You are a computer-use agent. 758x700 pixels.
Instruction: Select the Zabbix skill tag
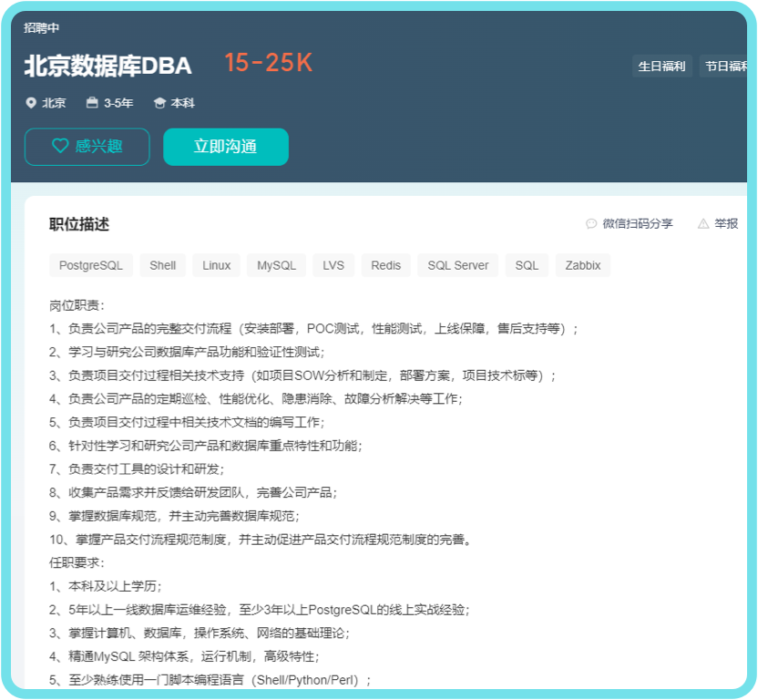click(583, 265)
